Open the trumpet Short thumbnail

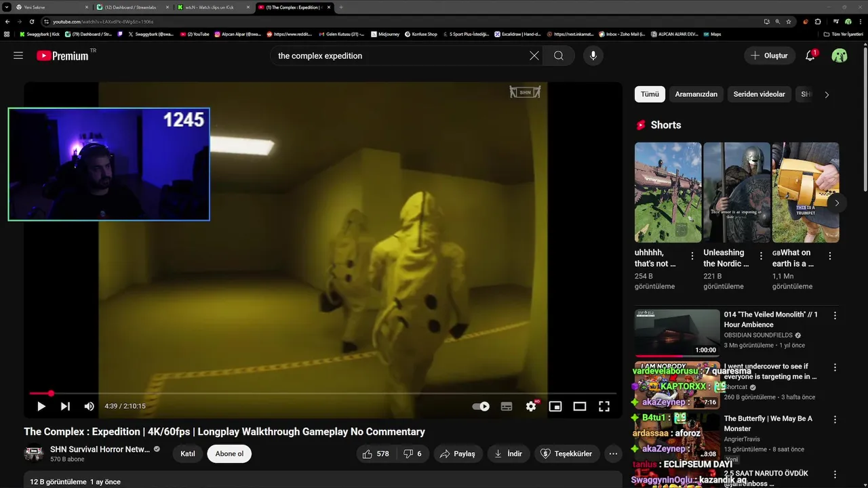(806, 192)
